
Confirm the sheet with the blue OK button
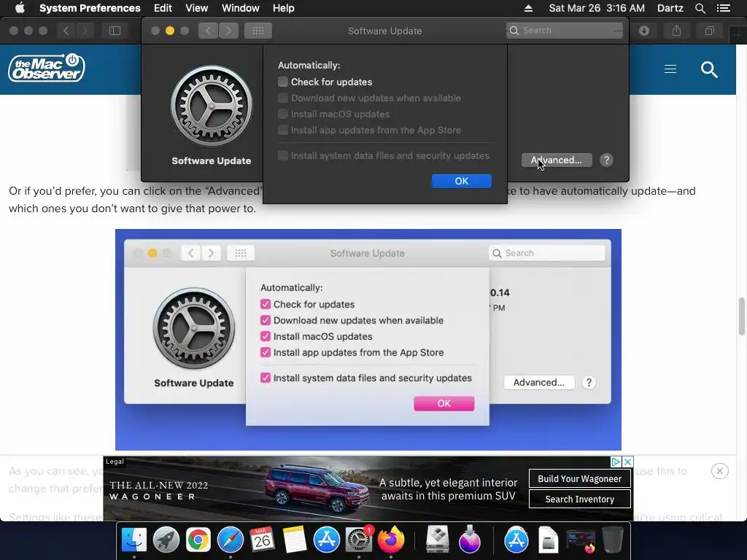(461, 181)
